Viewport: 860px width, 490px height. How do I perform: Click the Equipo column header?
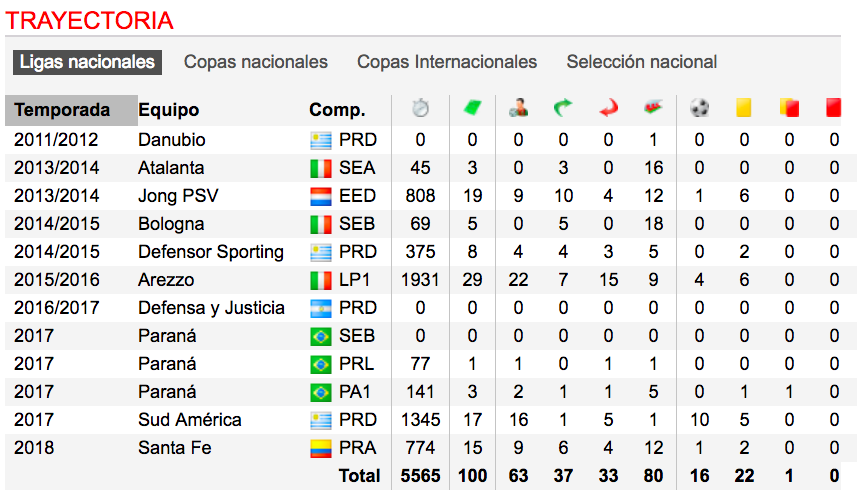coord(169,110)
